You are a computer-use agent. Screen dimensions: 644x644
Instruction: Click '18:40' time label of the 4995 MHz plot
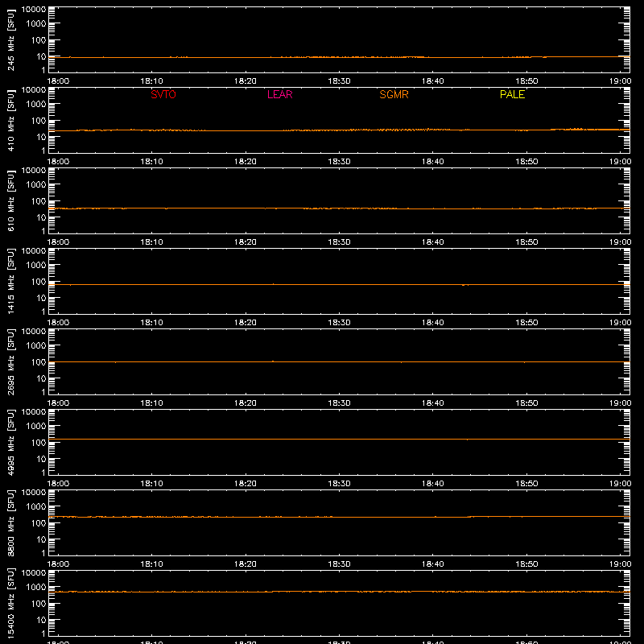pyautogui.click(x=433, y=484)
